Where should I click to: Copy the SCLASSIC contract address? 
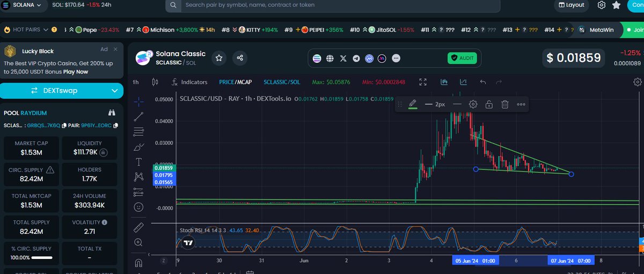click(64, 125)
